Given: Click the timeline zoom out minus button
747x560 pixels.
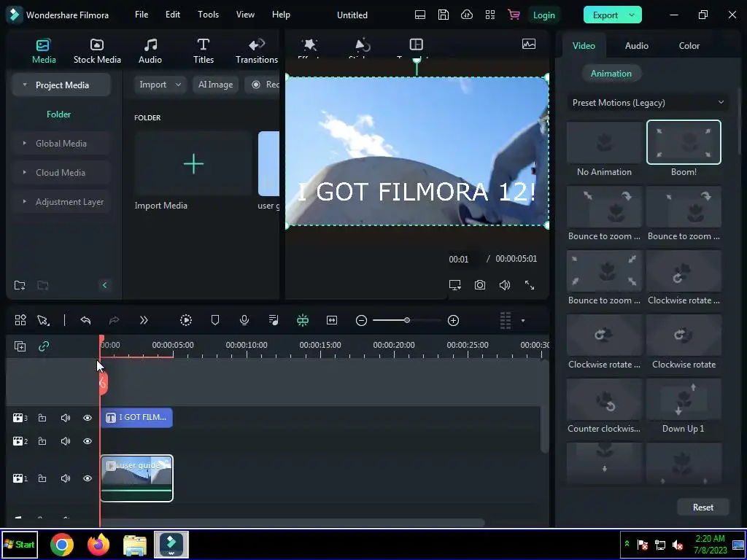Looking at the screenshot, I should click(x=361, y=321).
